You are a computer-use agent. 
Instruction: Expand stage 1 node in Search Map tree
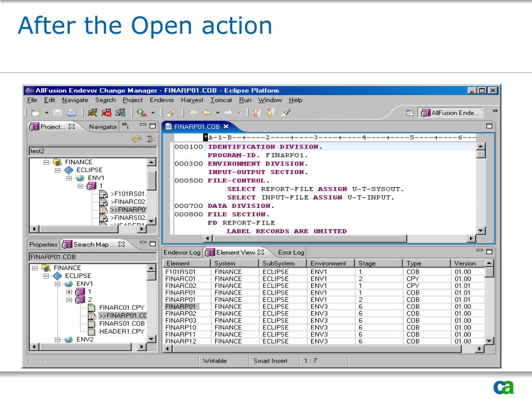pyautogui.click(x=69, y=292)
